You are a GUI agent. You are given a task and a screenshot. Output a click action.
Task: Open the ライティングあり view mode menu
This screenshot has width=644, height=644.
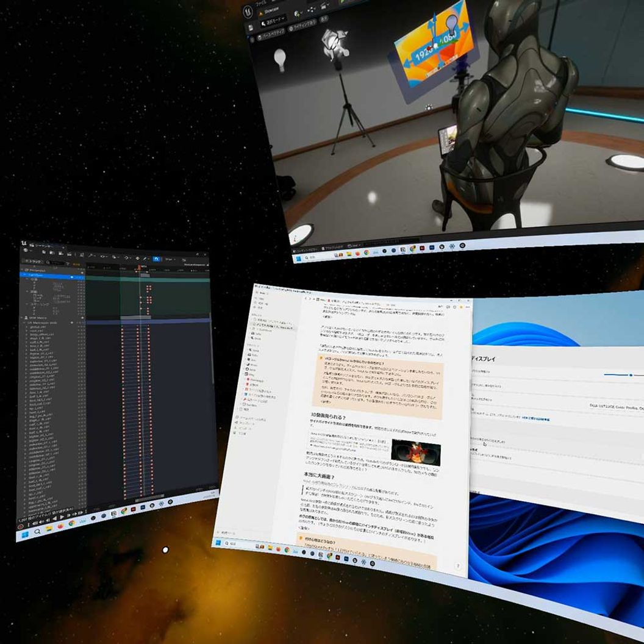click(302, 26)
